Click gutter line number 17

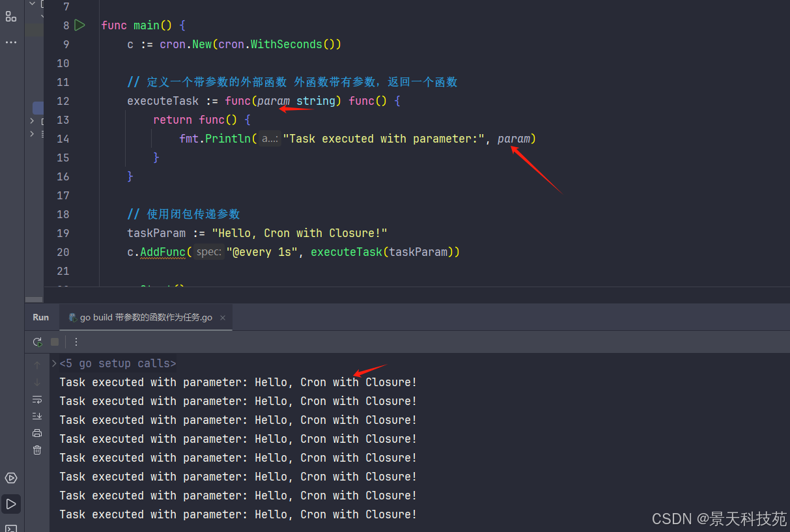pyautogui.click(x=63, y=195)
